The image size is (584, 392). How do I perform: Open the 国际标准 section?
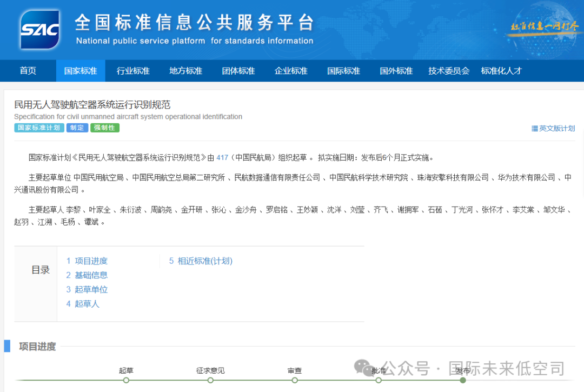click(343, 70)
